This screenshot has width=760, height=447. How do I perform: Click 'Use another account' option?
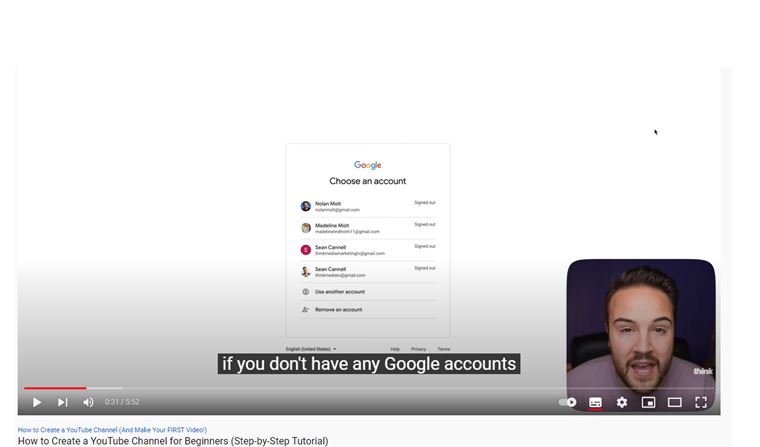tap(368, 292)
